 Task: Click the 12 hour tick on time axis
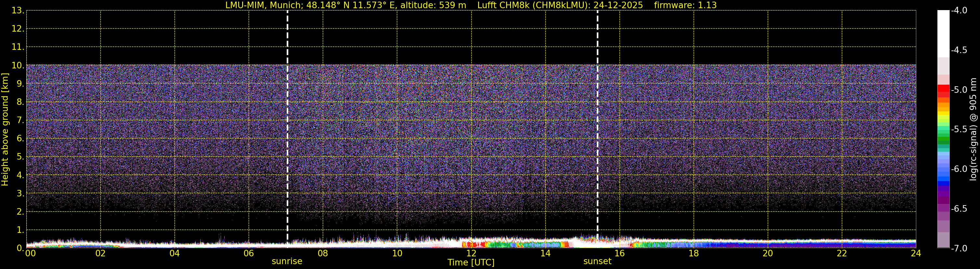(471, 254)
